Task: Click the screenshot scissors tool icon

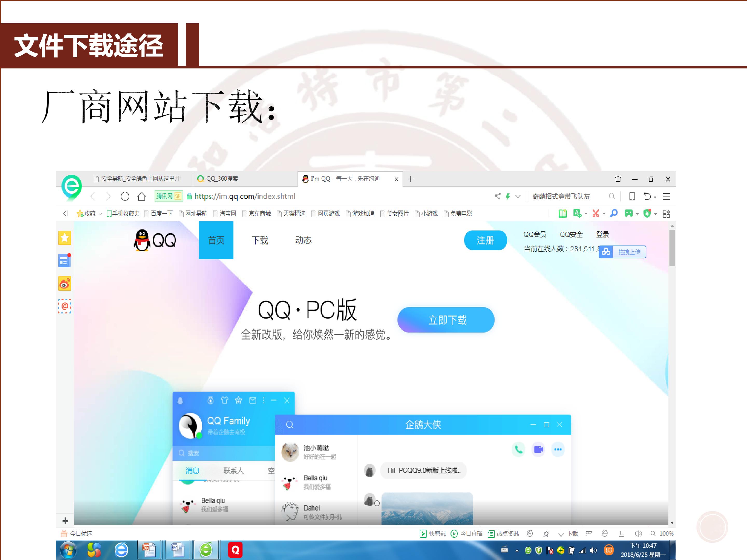Action: (596, 213)
